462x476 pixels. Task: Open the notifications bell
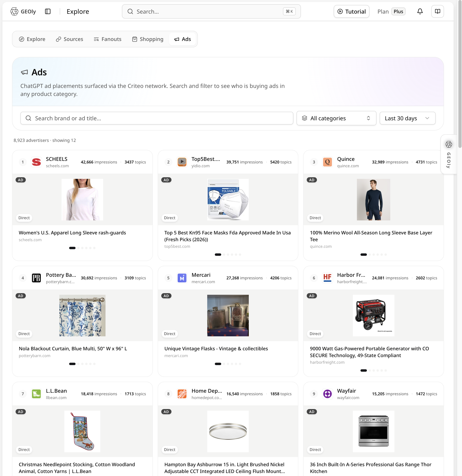pos(420,11)
